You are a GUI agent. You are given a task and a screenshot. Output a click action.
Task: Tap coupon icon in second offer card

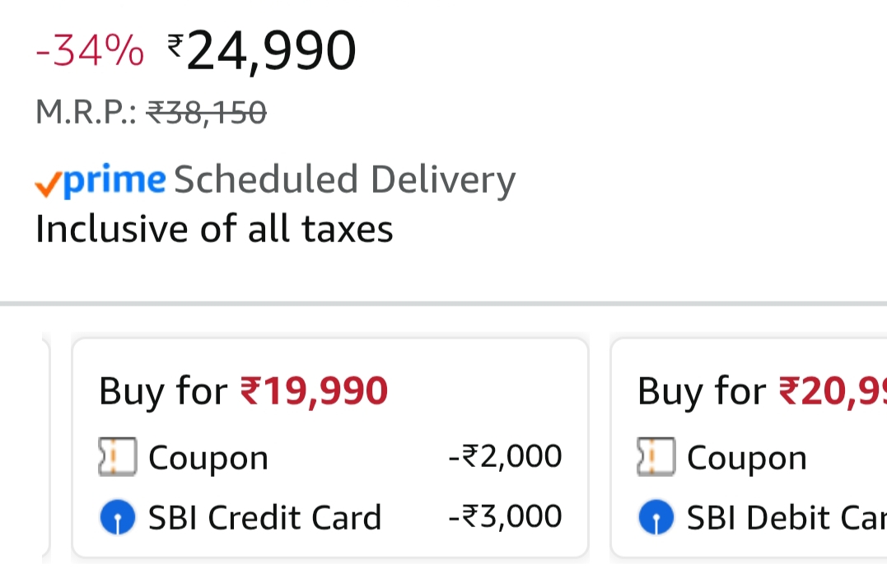click(x=656, y=457)
